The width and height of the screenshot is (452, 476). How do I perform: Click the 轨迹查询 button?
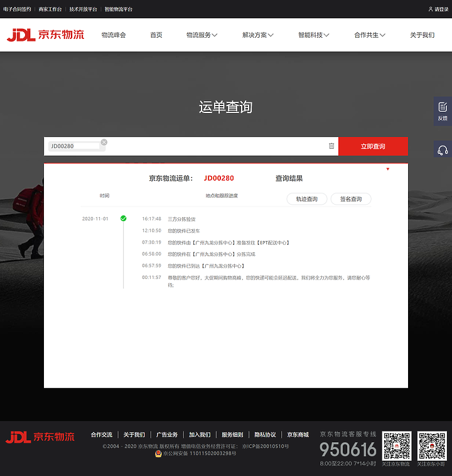point(307,199)
